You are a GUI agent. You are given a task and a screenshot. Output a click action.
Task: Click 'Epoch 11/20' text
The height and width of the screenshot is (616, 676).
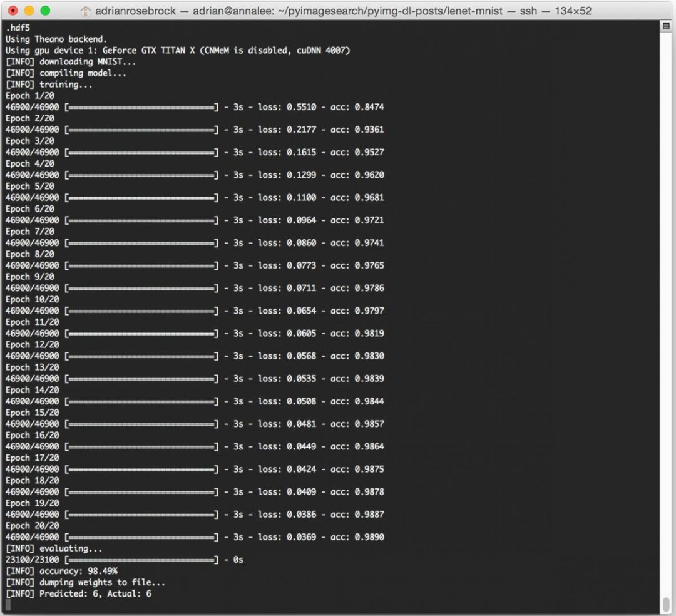pyautogui.click(x=33, y=322)
